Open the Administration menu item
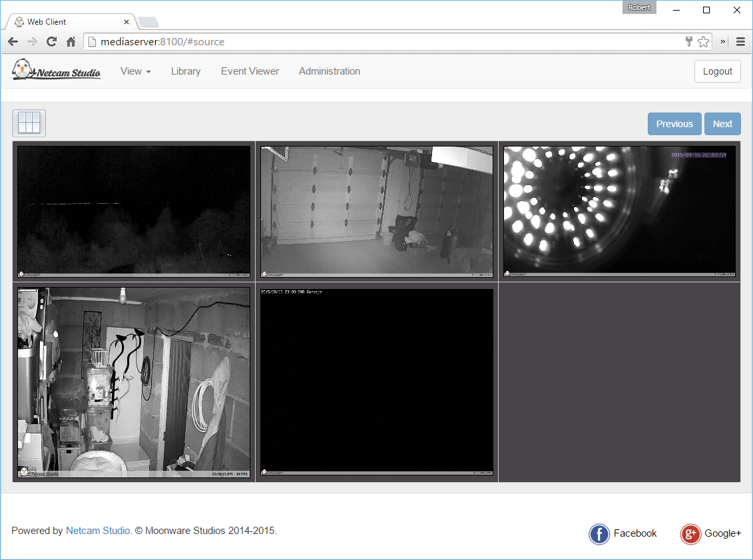This screenshot has height=560, width=753. 330,71
